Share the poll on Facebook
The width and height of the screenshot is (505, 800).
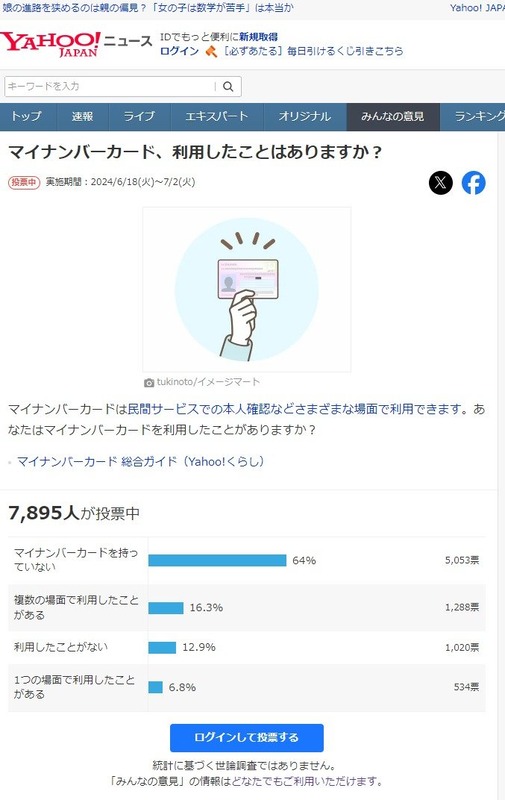473,183
